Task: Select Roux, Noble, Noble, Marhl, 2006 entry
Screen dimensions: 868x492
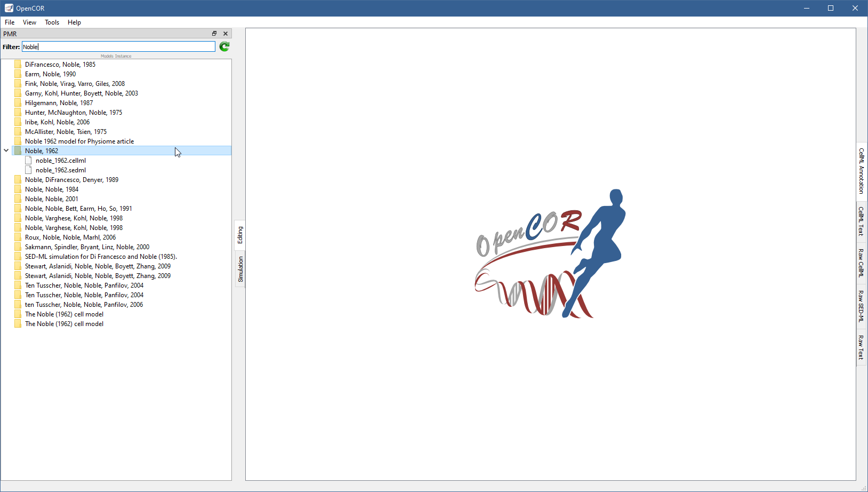Action: click(70, 237)
